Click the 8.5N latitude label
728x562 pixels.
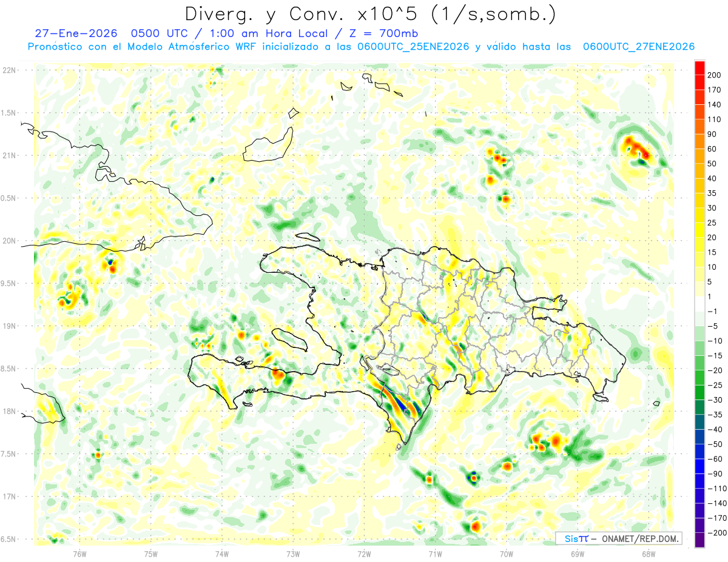[x=9, y=369]
